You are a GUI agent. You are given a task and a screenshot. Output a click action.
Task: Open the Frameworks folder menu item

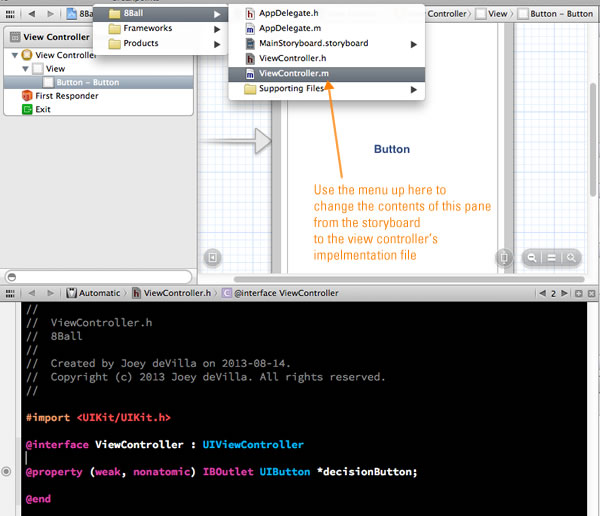(x=160, y=28)
